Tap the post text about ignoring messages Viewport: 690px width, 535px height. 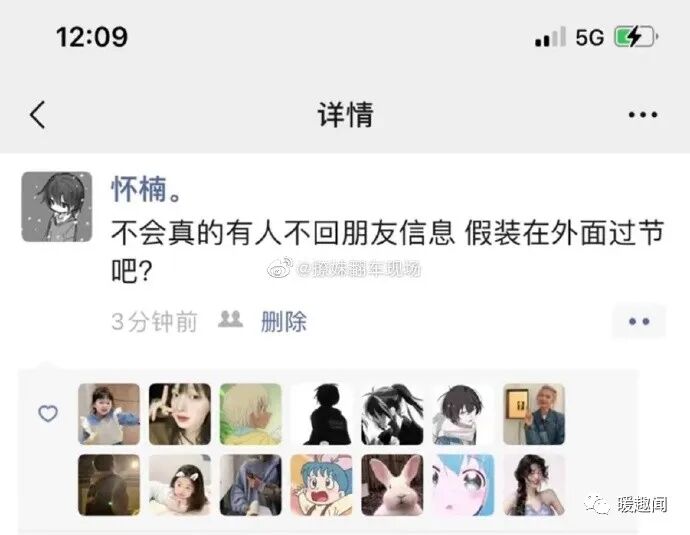pyautogui.click(x=387, y=251)
